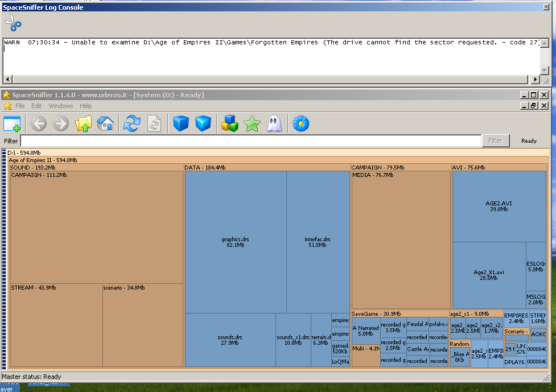Start a new master scan (blue arrows)
Image resolution: width=556 pixels, height=392 pixels.
click(x=132, y=124)
